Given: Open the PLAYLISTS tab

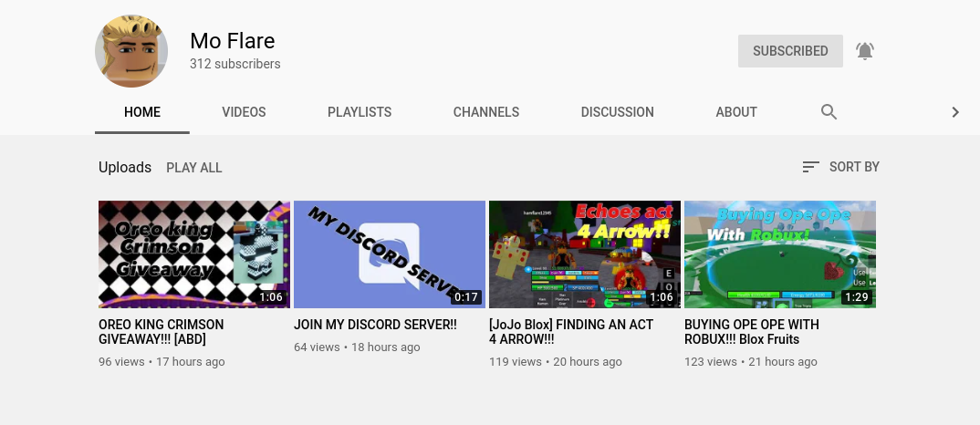Looking at the screenshot, I should [360, 112].
